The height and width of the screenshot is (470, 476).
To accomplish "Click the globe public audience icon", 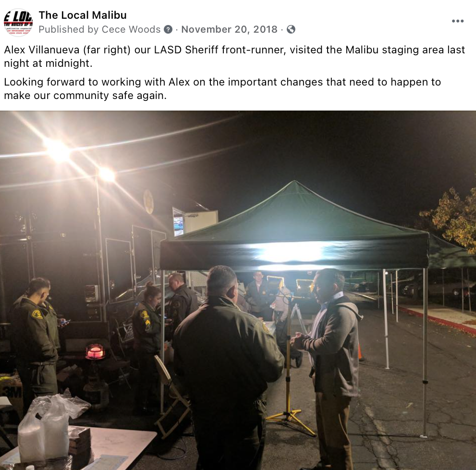I will (291, 29).
